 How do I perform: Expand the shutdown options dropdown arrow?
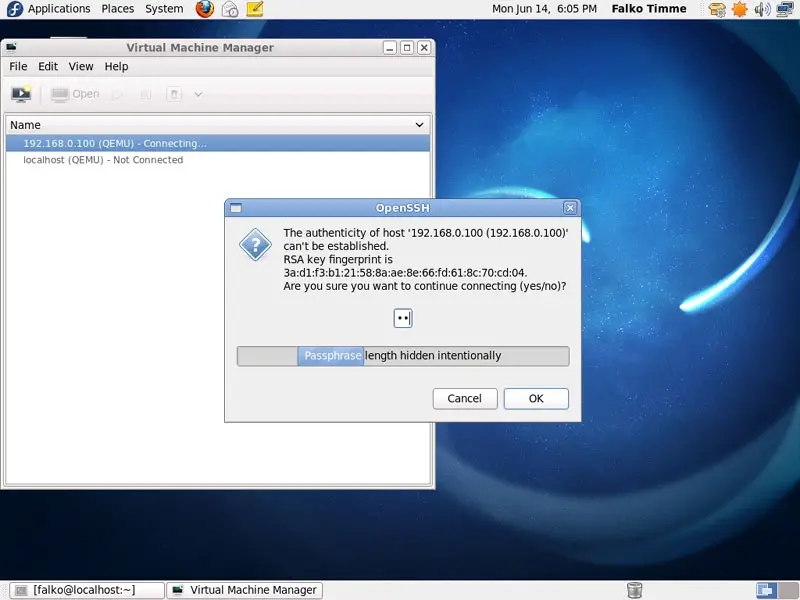pyautogui.click(x=198, y=94)
